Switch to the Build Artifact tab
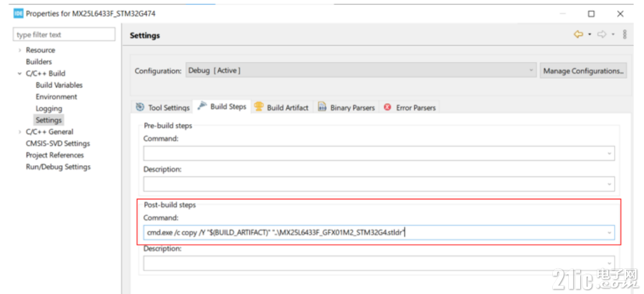This screenshot has width=644, height=294. pos(281,107)
